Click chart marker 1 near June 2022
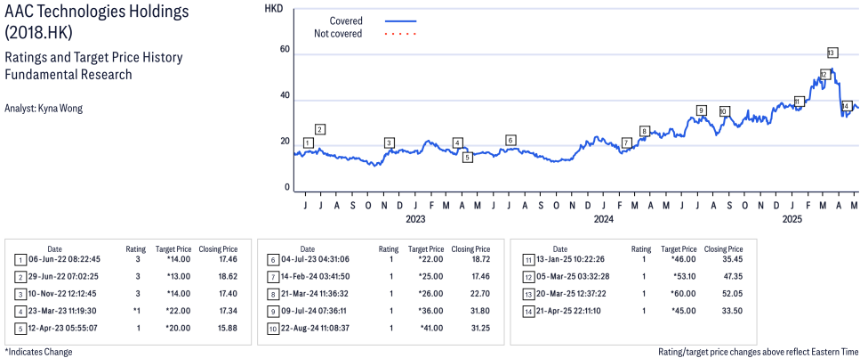Image resolution: width=868 pixels, height=358 pixels. (309, 143)
